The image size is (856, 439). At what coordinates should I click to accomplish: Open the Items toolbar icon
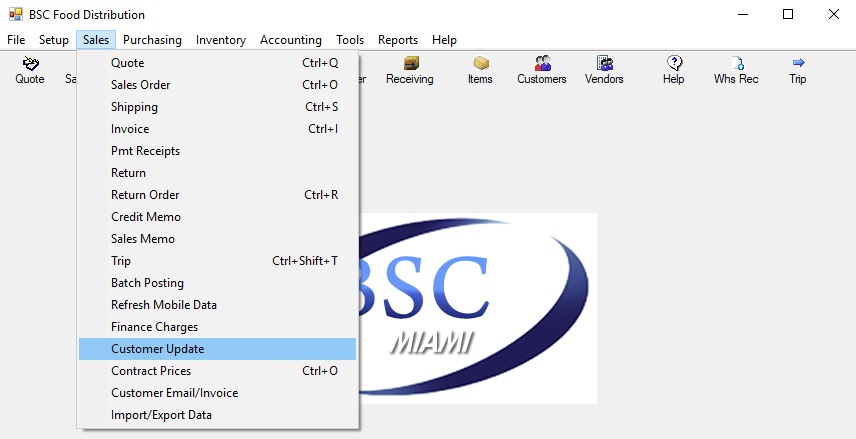point(480,70)
